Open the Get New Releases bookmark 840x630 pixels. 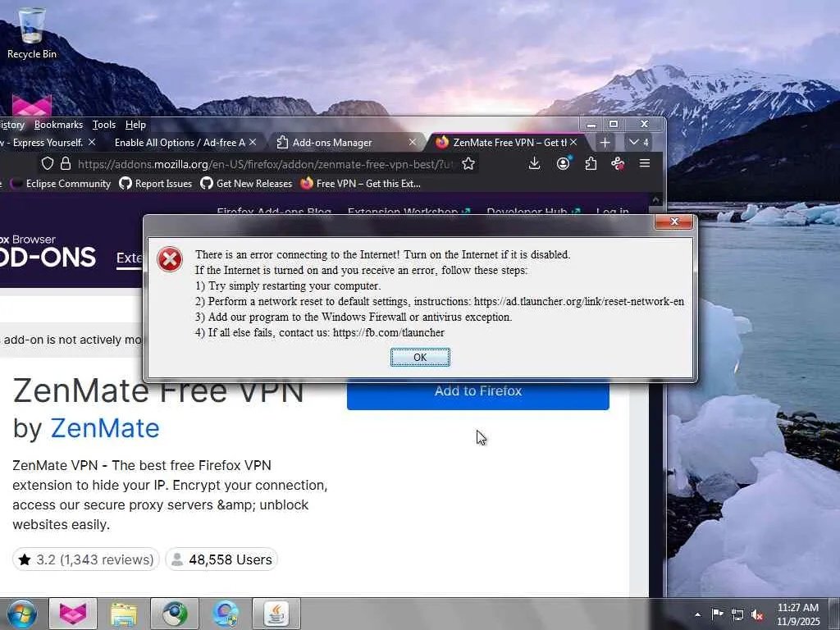[246, 184]
